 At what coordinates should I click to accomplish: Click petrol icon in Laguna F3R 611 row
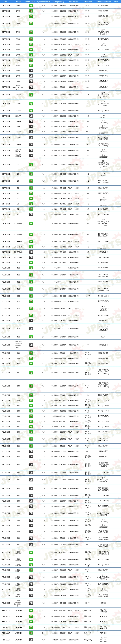(31, 633)
